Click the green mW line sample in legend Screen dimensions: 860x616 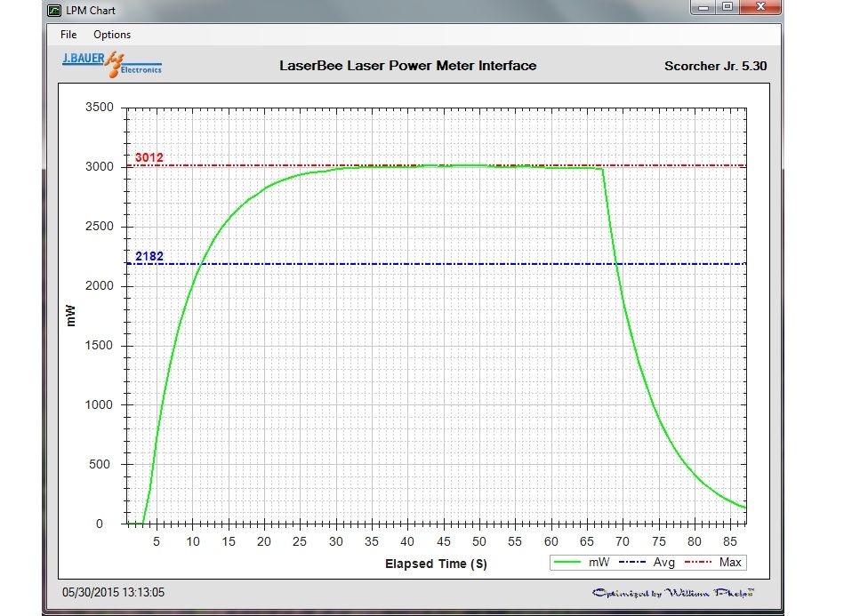567,563
